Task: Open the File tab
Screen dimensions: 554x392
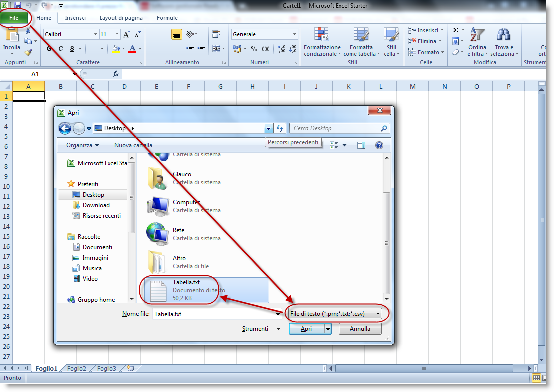Action: (14, 18)
